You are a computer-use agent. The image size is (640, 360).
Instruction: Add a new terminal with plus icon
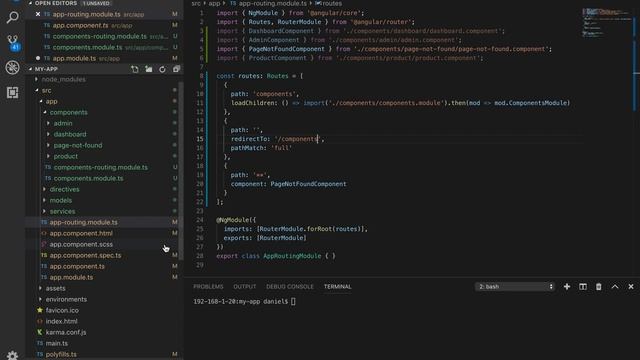click(567, 287)
